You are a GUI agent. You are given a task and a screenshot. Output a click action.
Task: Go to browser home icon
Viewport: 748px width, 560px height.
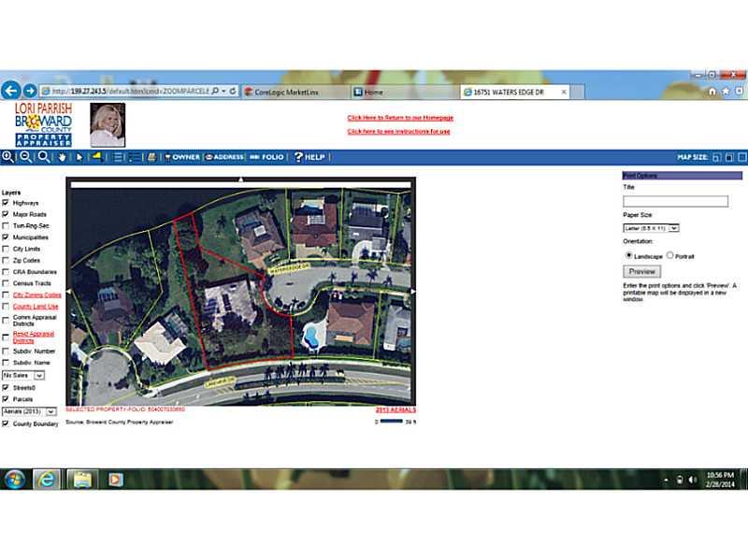[712, 92]
